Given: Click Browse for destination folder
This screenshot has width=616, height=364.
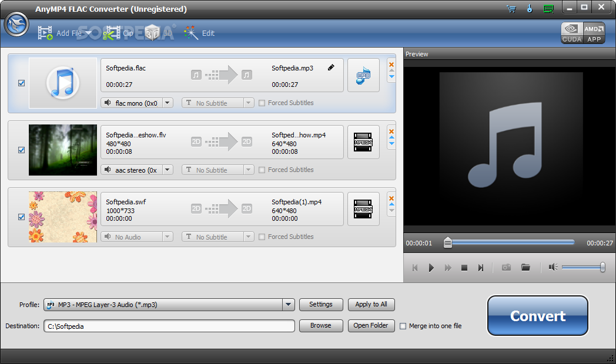Looking at the screenshot, I should (x=321, y=326).
